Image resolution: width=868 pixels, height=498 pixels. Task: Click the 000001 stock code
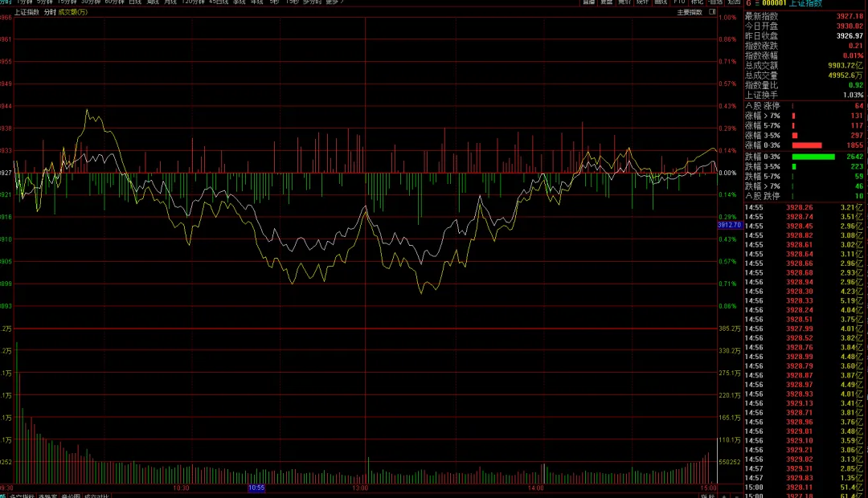tap(774, 3)
